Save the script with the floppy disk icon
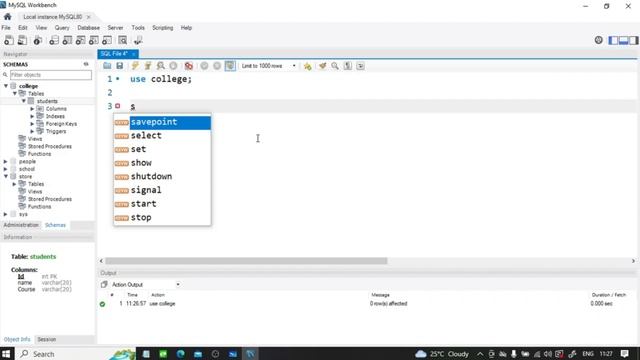 tap(120, 66)
